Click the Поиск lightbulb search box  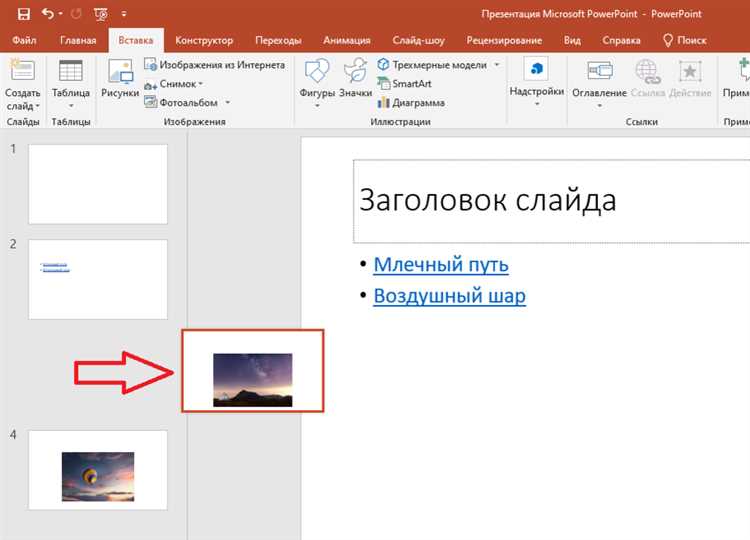685,40
